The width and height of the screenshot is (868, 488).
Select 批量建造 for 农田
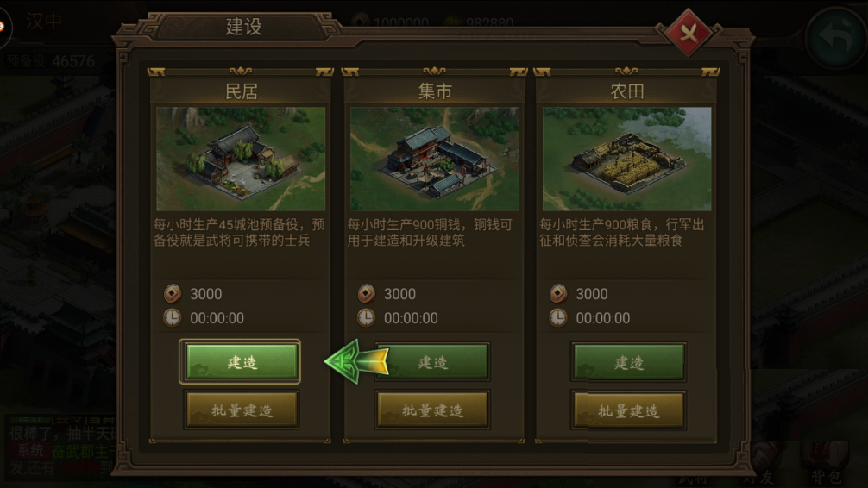tap(628, 410)
